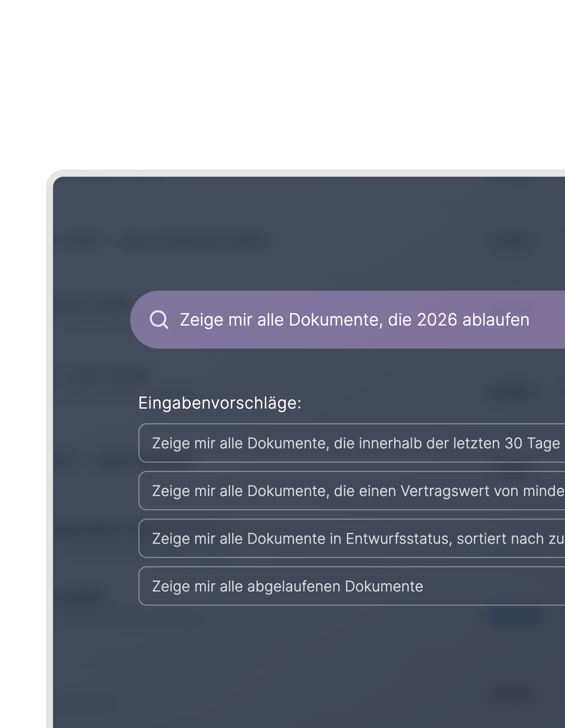Viewport: 565px width, 728px height.
Task: Choose the Vertragswert suggestion
Action: (352, 491)
